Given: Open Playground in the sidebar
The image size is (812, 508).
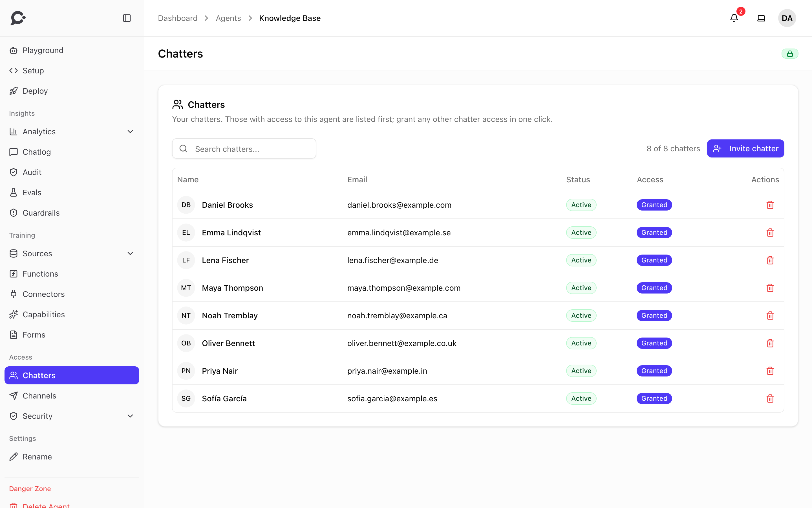Looking at the screenshot, I should (x=72, y=51).
